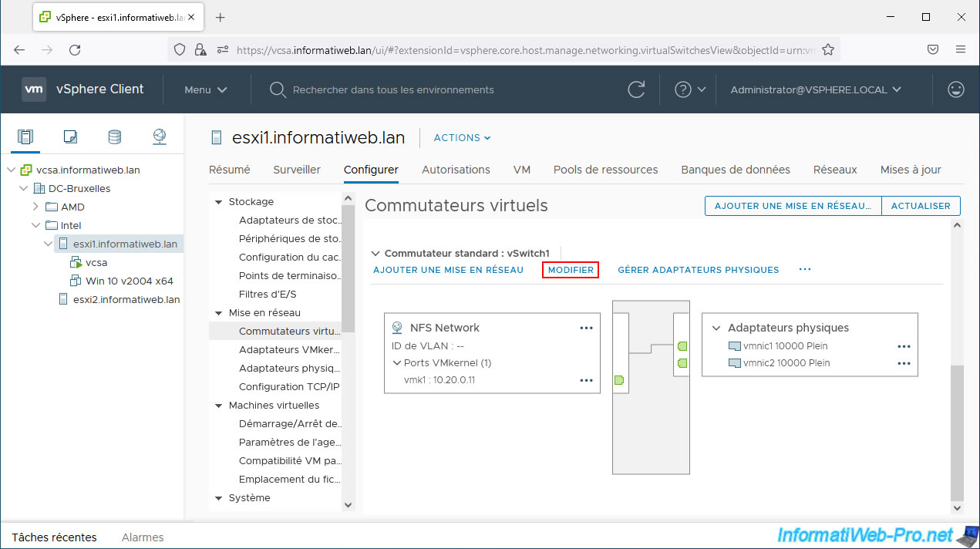Switch to the Réseaux tab
This screenshot has height=549, width=980.
835,170
